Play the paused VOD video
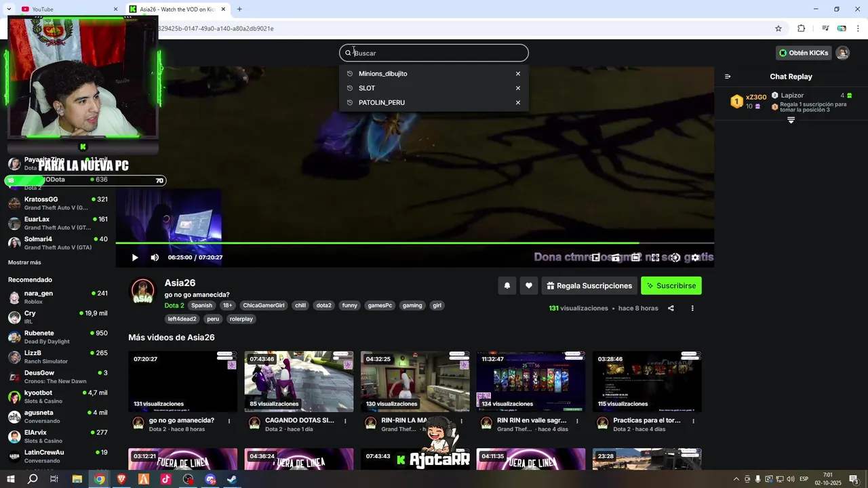 pos(134,258)
